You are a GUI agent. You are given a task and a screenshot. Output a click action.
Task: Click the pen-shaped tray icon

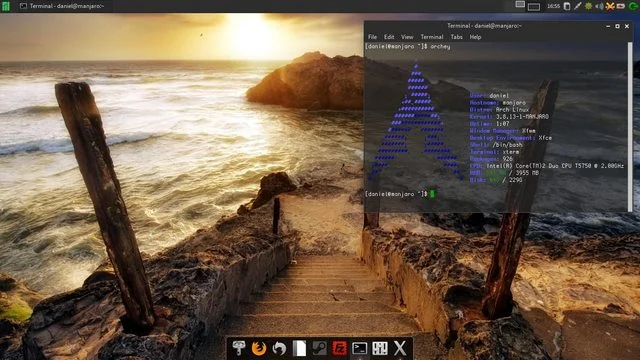[x=578, y=6]
